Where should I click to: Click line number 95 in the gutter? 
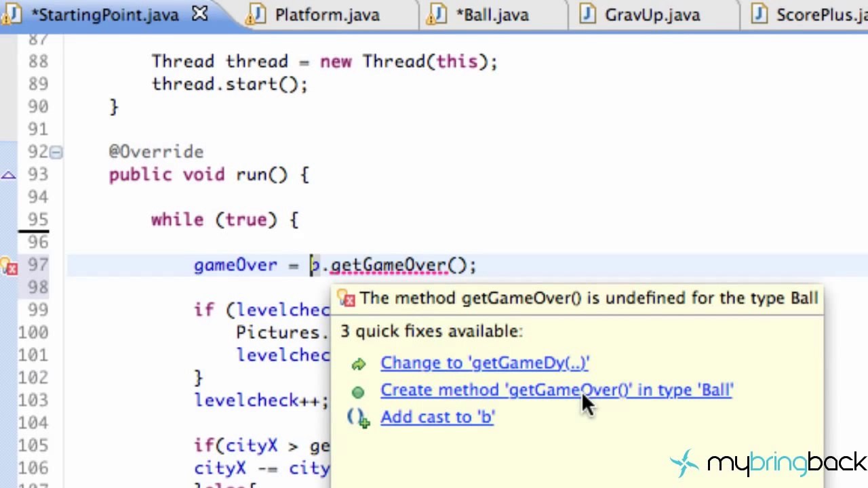[x=38, y=220]
